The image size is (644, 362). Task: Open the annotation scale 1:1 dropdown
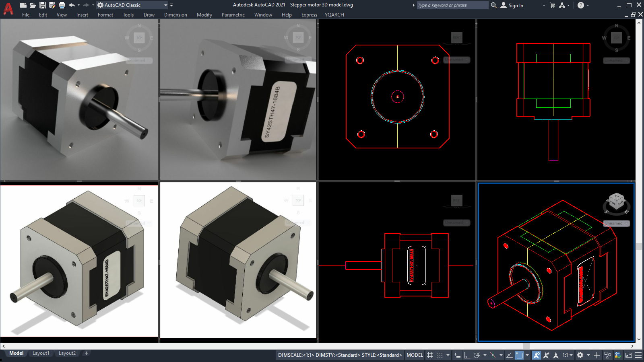(572, 355)
